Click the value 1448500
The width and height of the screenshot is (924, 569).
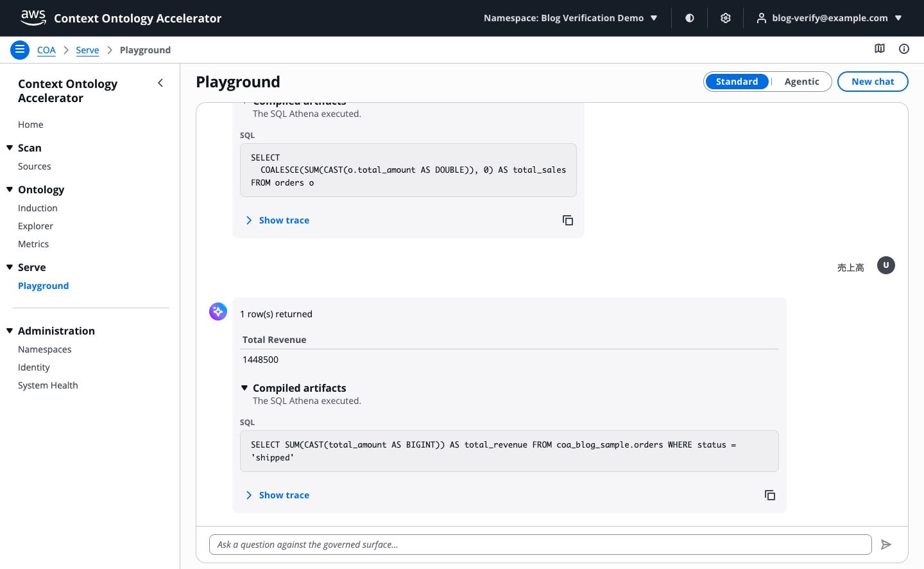(x=261, y=360)
